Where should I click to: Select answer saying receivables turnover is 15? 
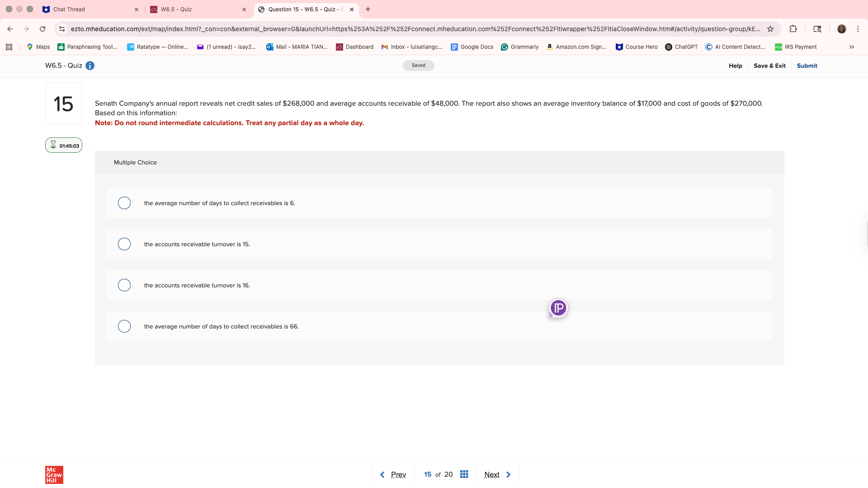[124, 244]
